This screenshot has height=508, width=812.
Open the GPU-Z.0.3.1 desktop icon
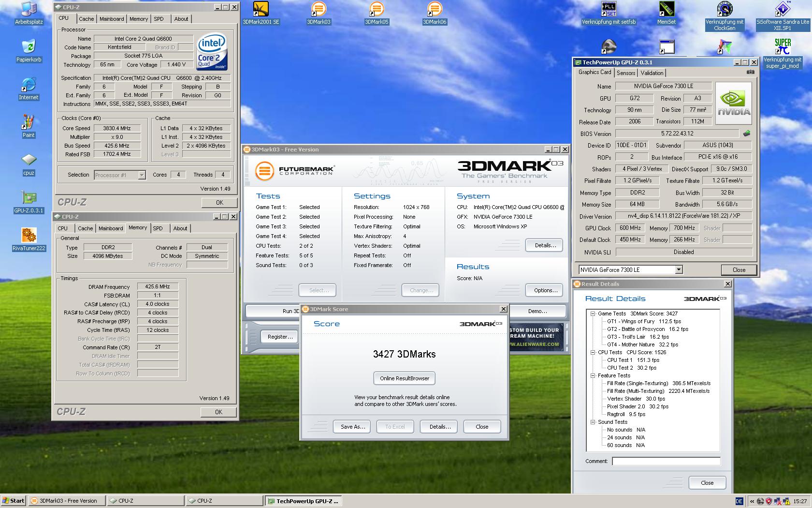point(29,202)
